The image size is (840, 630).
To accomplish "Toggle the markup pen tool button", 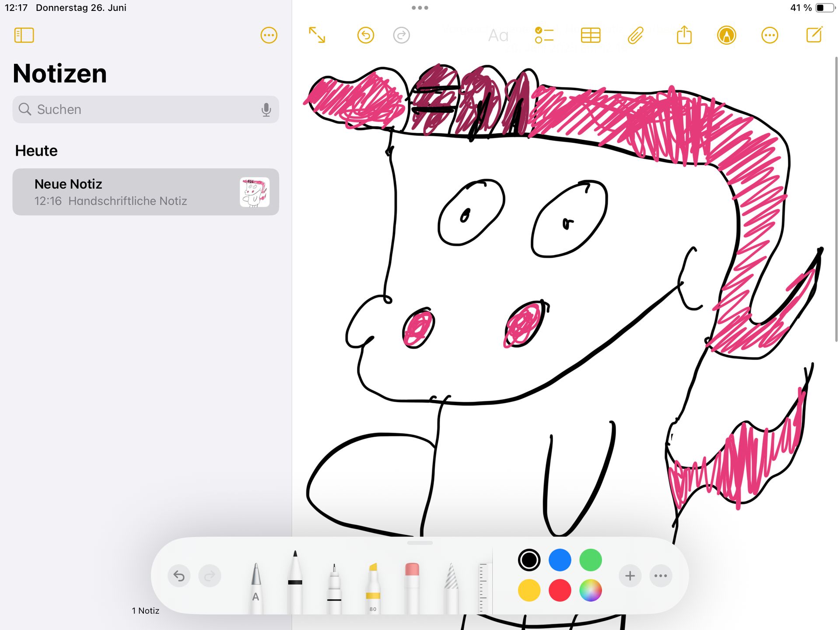I will 726,35.
